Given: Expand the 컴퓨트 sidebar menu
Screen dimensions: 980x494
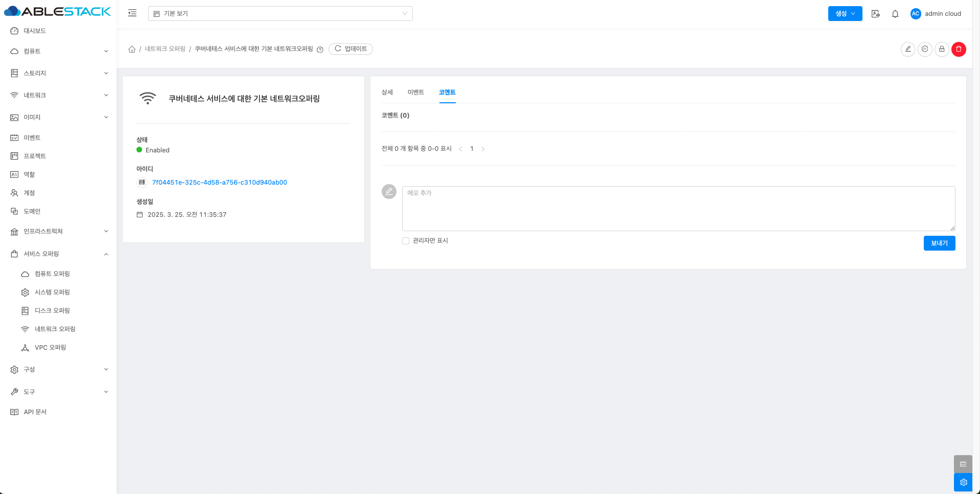Looking at the screenshot, I should coord(59,51).
